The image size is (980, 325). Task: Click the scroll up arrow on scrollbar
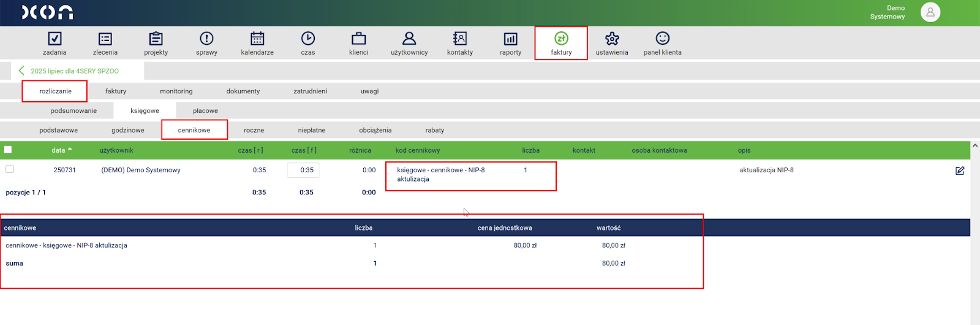coord(974,146)
